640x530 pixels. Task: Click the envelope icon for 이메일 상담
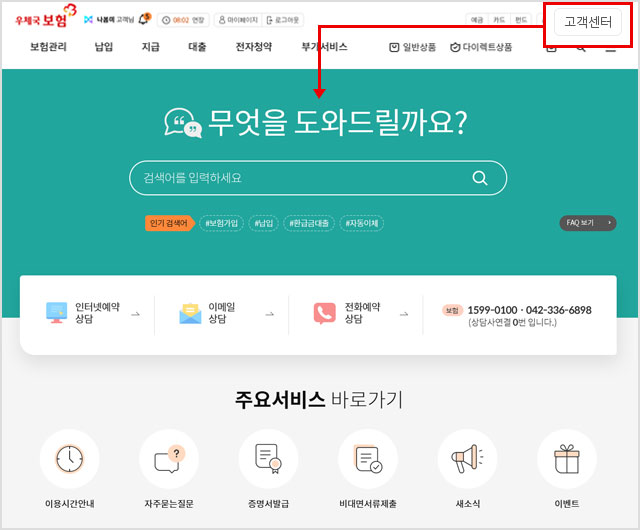click(190, 314)
